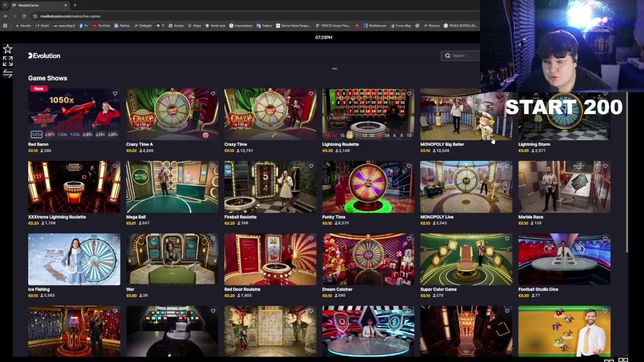Go back with the browser back arrow
Viewport: 644px width, 362px height.
5,16
